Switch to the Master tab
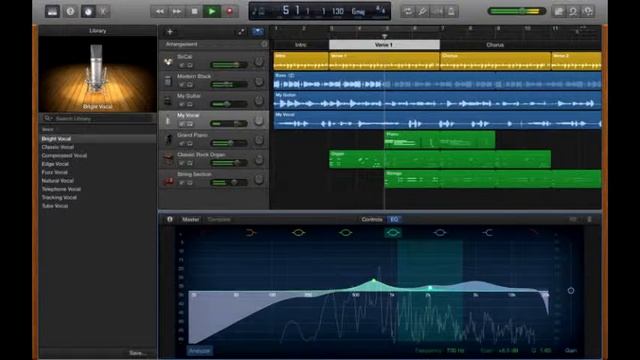The height and width of the screenshot is (360, 640). (190, 220)
